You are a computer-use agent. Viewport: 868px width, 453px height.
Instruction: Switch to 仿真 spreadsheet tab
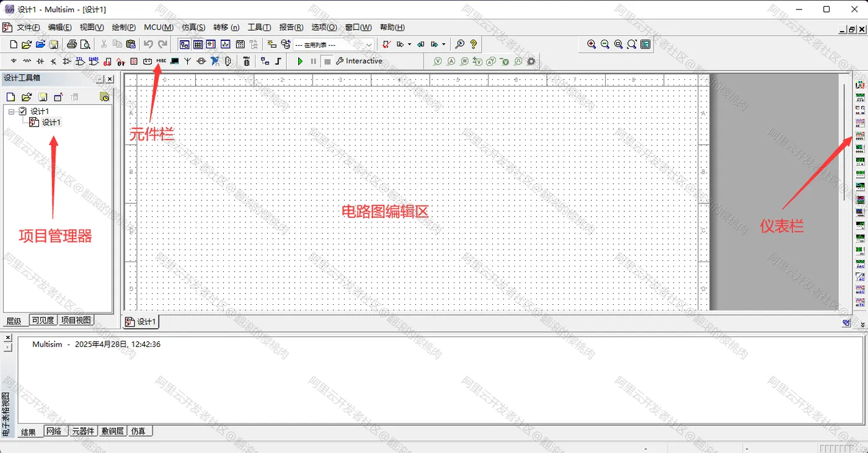point(138,431)
